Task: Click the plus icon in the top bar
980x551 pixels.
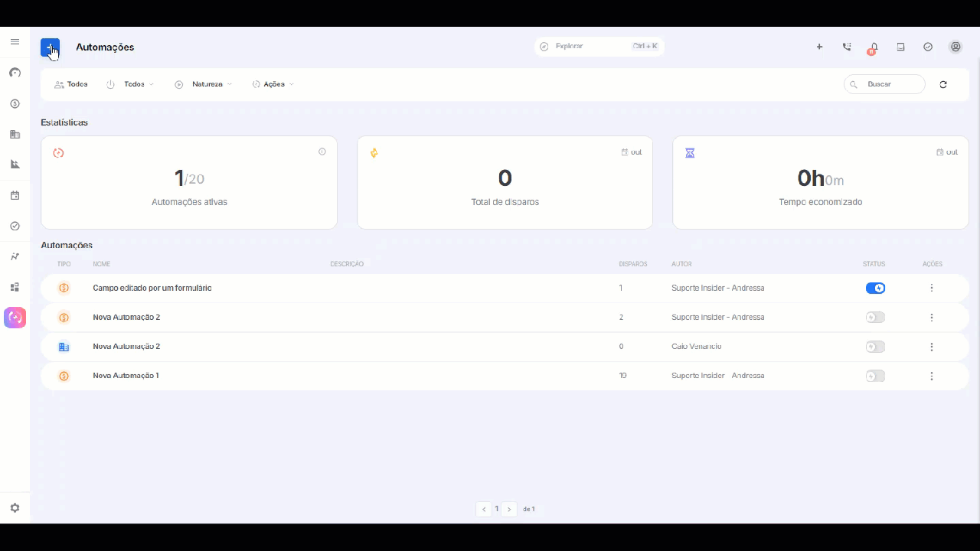Action: coord(819,47)
